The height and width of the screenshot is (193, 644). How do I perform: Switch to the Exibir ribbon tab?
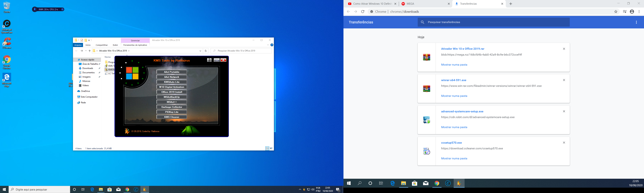click(x=115, y=45)
